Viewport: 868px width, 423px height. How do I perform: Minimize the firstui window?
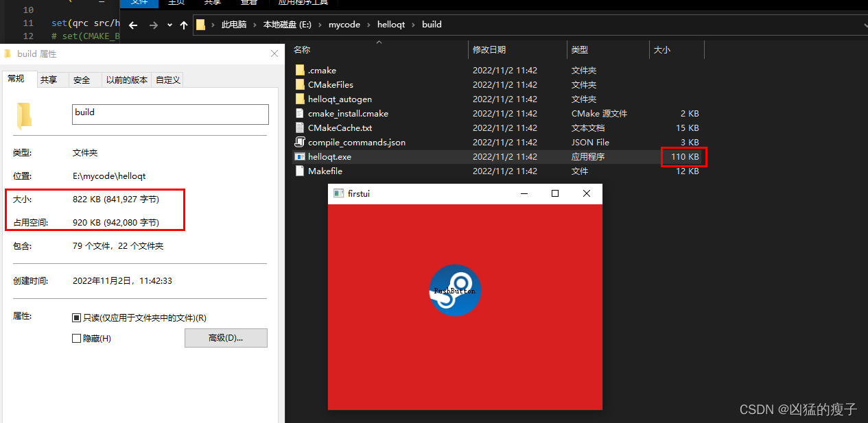(525, 193)
